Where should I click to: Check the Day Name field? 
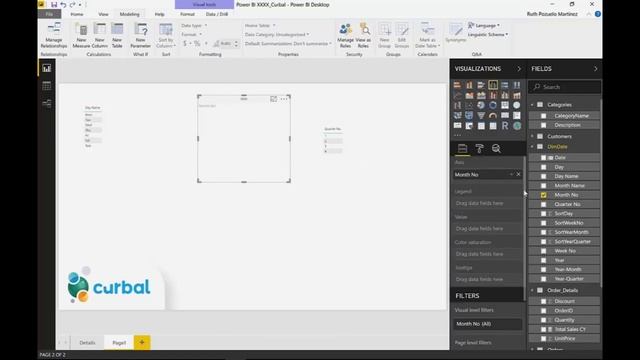pos(543,176)
